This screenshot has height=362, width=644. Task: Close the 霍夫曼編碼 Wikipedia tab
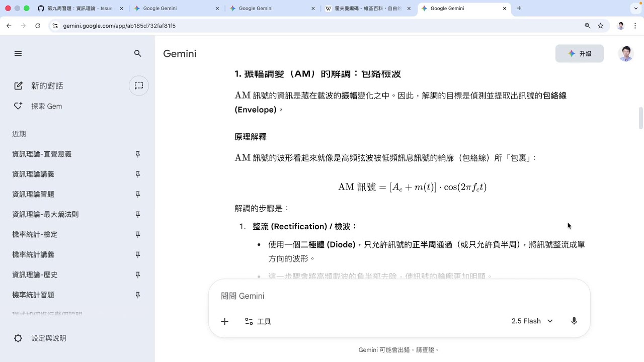(409, 9)
